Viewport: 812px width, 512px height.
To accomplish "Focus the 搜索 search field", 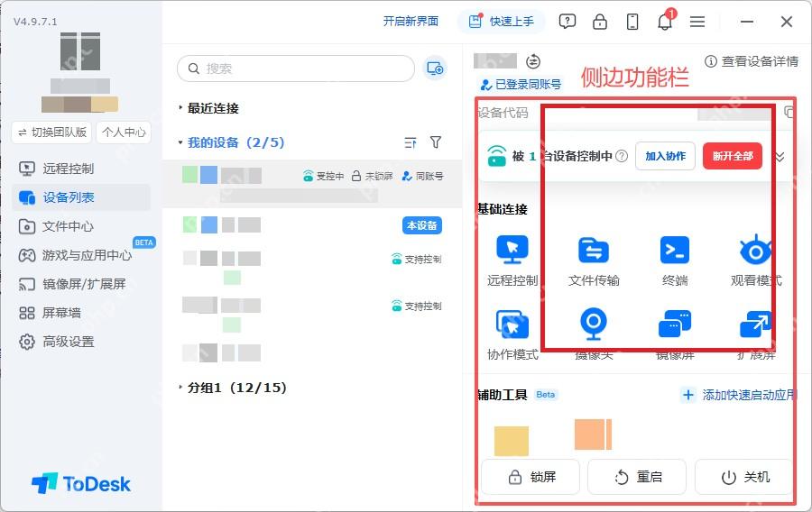I will [296, 69].
